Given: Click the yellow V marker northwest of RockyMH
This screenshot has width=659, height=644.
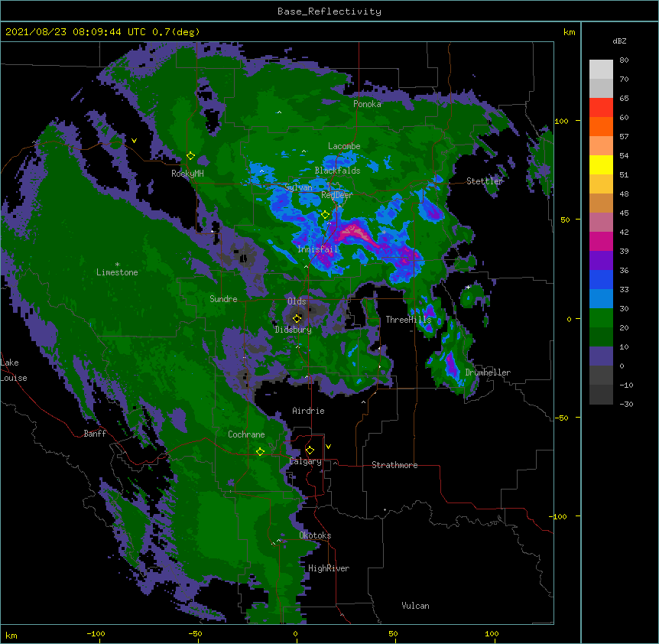Looking at the screenshot, I should pos(134,141).
